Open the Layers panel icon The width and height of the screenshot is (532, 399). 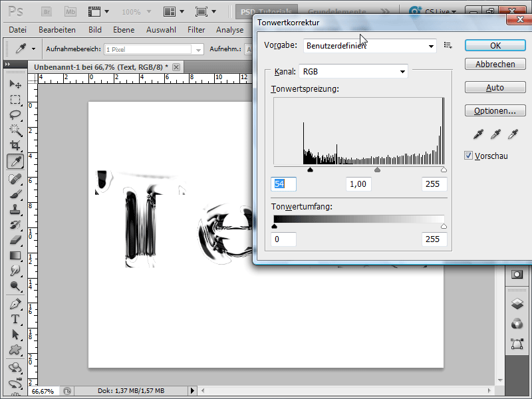point(517,304)
